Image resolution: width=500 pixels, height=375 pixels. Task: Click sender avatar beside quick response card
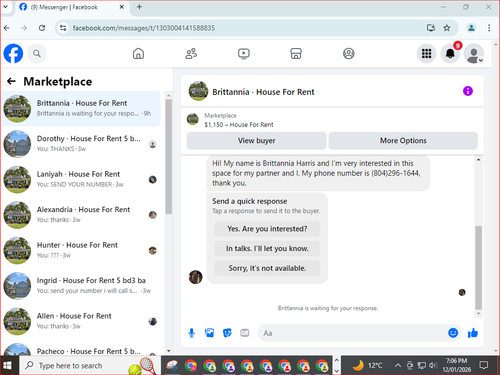195,277
